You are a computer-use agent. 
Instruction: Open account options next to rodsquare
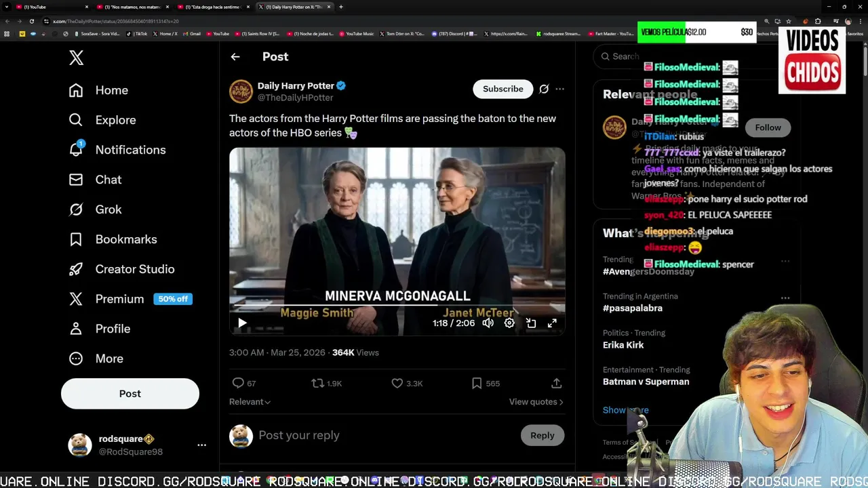click(201, 445)
